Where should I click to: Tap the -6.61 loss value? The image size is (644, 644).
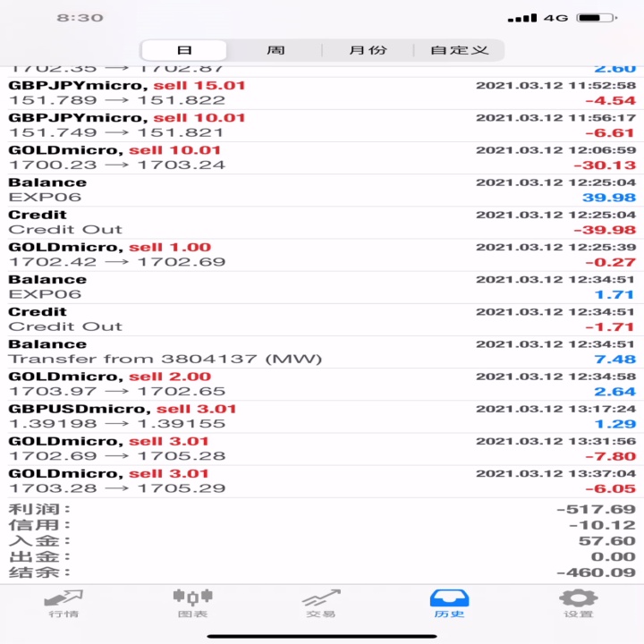tap(610, 133)
